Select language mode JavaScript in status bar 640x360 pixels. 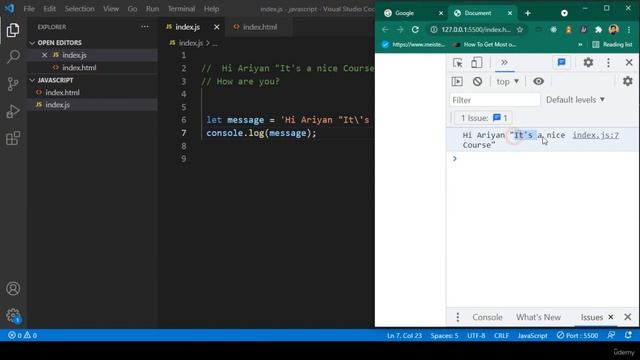532,336
